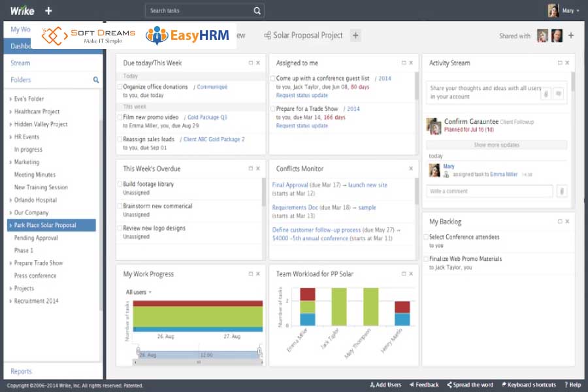Close This Week's Overdue widget
588x392 pixels.
pos(258,169)
